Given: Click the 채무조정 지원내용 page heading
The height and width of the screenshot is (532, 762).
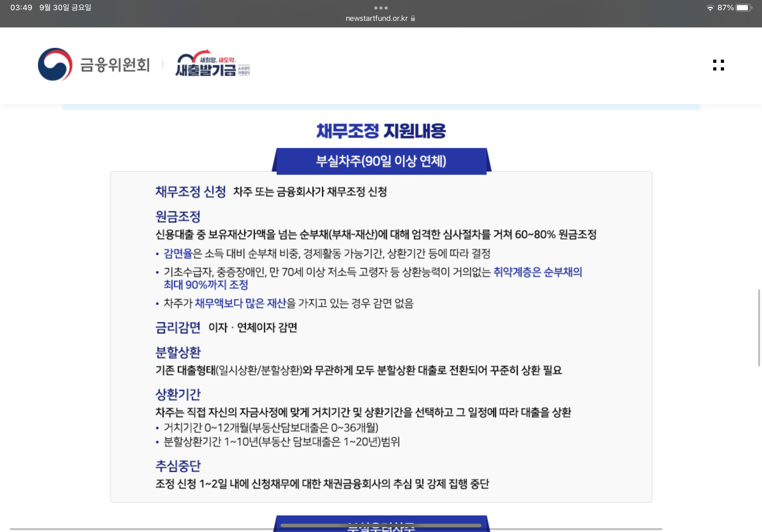Looking at the screenshot, I should (381, 131).
